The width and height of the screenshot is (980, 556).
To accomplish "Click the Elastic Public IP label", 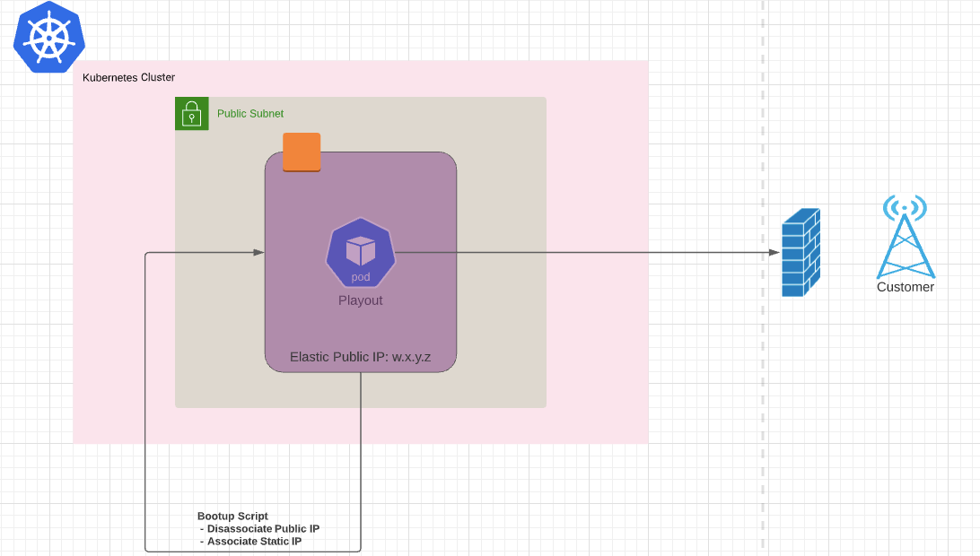I will 360,356.
